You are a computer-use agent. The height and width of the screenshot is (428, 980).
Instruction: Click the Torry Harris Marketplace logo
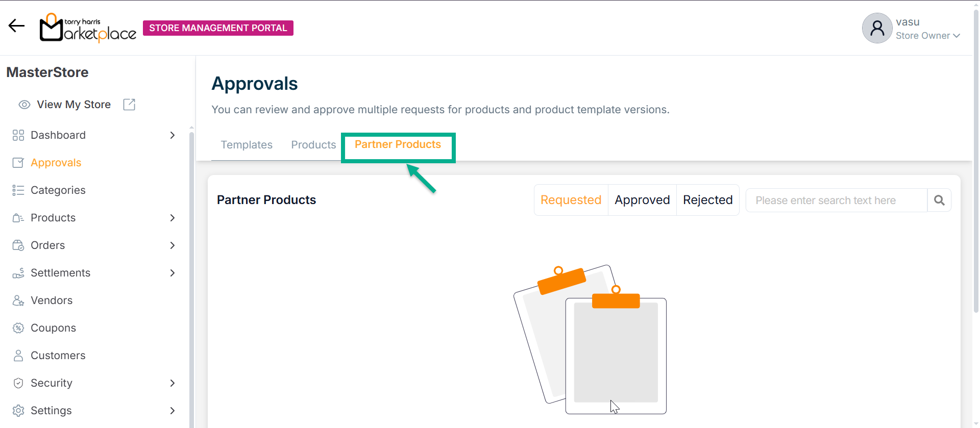pos(88,28)
